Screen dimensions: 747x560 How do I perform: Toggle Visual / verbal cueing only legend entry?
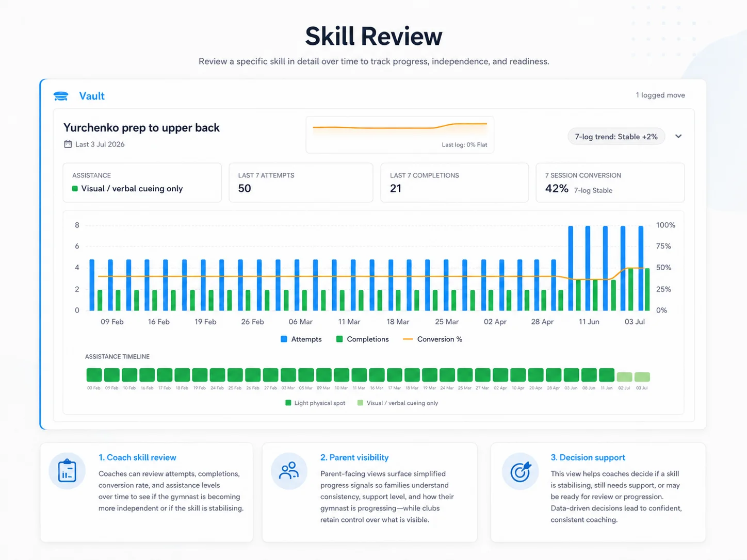pos(398,403)
